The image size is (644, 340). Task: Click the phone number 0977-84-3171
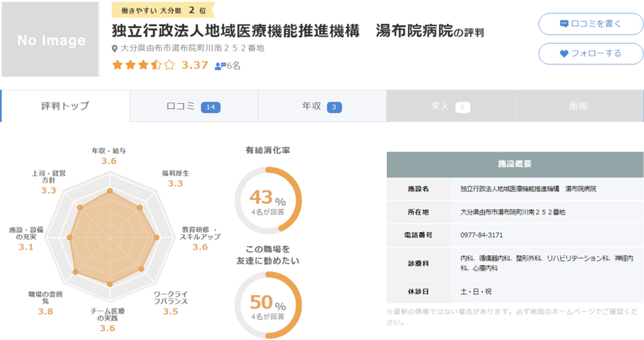coord(482,235)
